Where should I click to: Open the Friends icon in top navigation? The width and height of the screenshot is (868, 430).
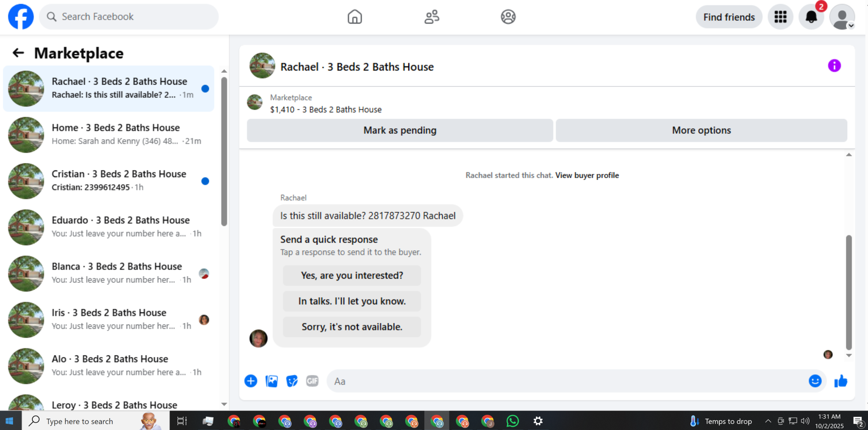[x=432, y=17]
